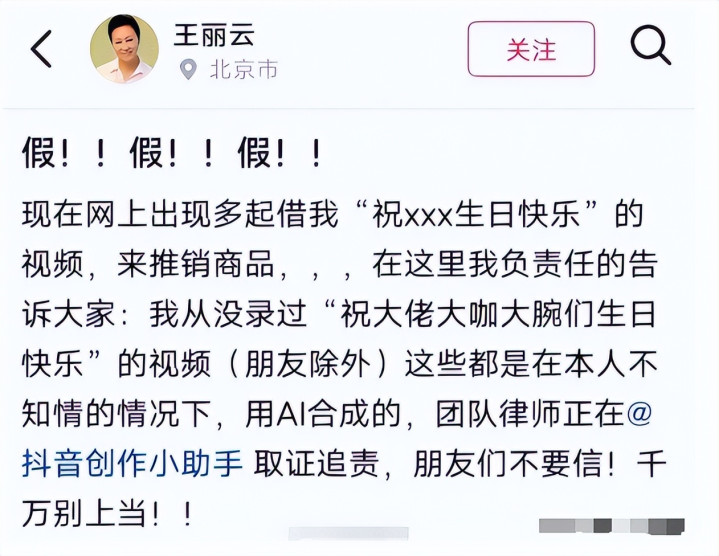Tap the 来推销商品 phrase

tap(196, 264)
